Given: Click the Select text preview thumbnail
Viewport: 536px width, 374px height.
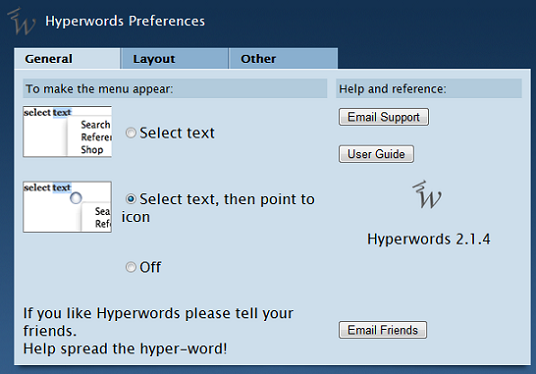Looking at the screenshot, I should pyautogui.click(x=67, y=132).
